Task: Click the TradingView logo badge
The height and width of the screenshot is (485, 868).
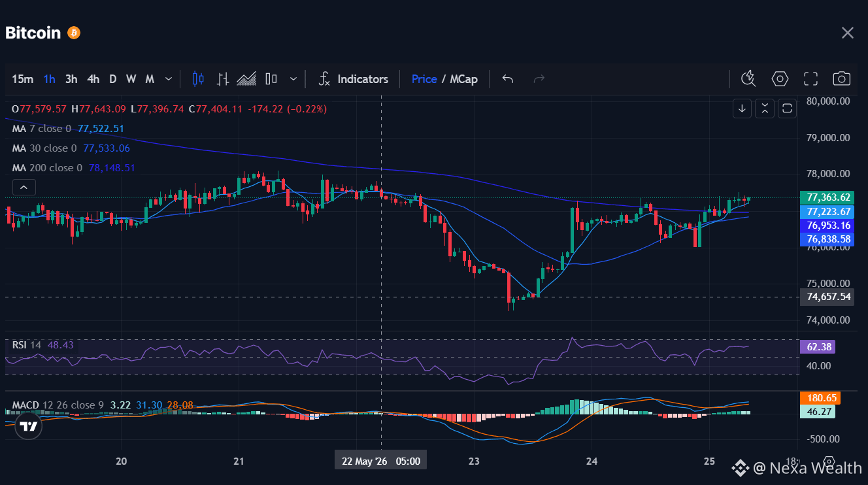Action: point(27,426)
